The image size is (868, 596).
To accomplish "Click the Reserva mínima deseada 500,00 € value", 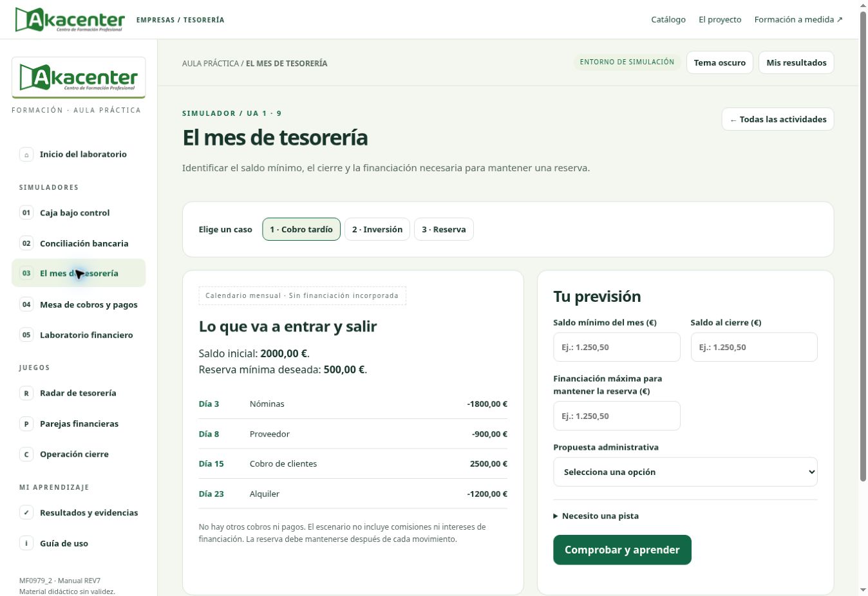I will (344, 369).
